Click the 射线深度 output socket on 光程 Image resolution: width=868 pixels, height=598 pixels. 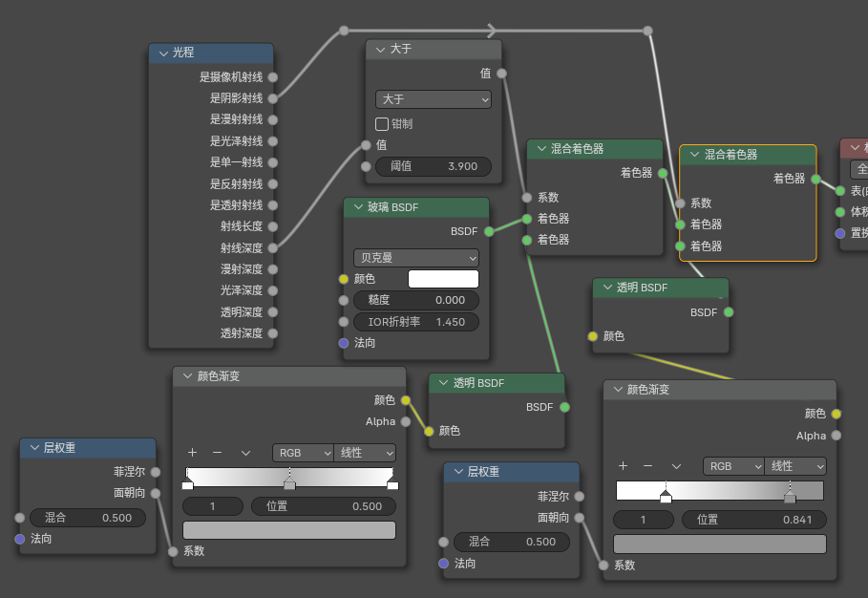(x=272, y=247)
